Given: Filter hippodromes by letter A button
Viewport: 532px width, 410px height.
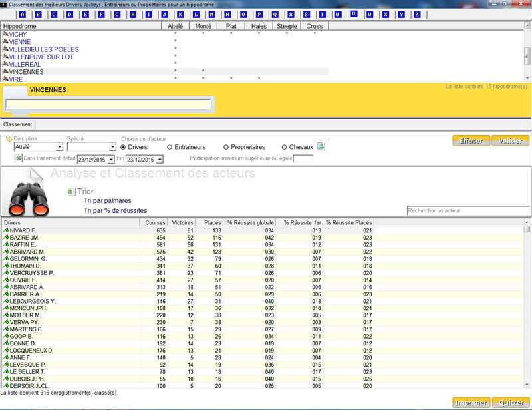Looking at the screenshot, I should pyautogui.click(x=23, y=14).
